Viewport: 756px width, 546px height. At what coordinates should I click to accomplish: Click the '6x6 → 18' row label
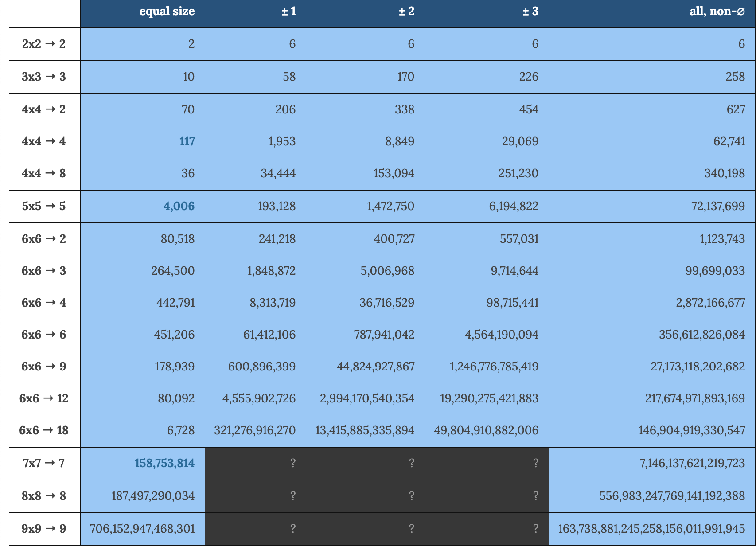pyautogui.click(x=44, y=430)
